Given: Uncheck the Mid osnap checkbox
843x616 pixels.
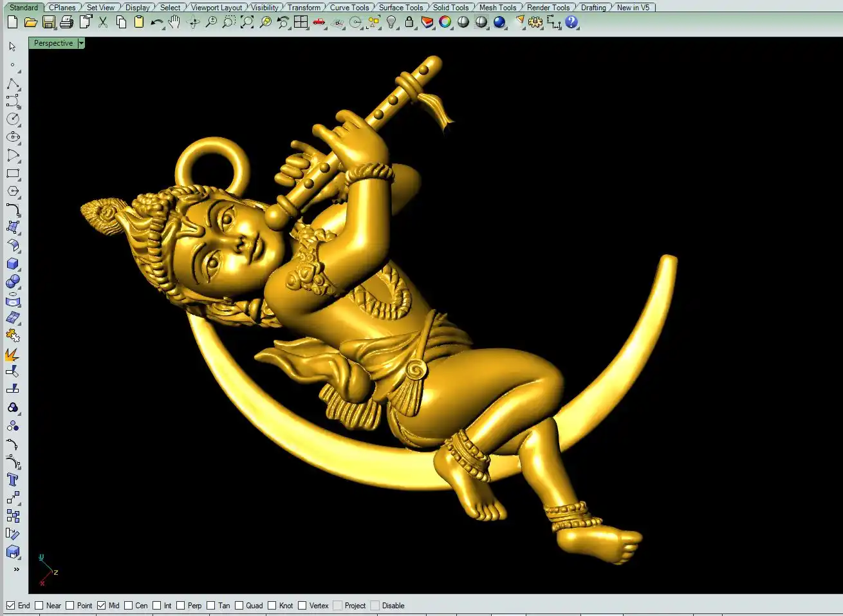Looking at the screenshot, I should click(101, 606).
